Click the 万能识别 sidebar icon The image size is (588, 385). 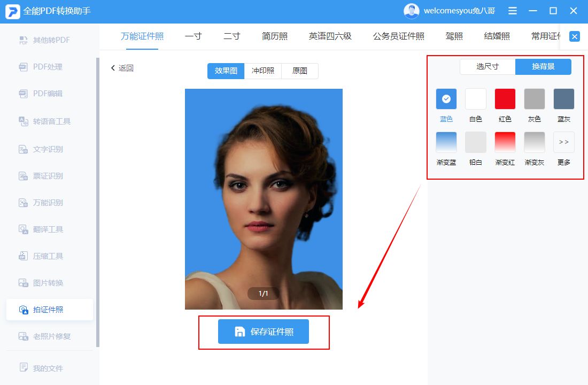click(x=23, y=203)
